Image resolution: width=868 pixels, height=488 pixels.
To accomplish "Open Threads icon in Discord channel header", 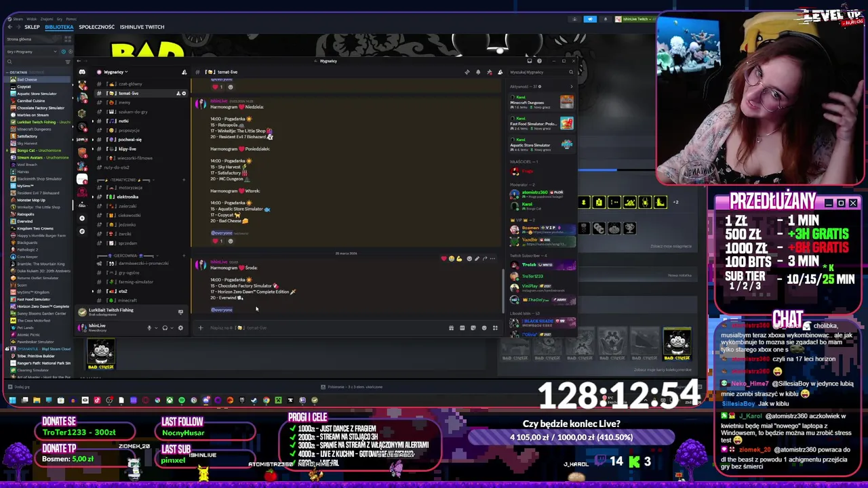I will point(467,72).
